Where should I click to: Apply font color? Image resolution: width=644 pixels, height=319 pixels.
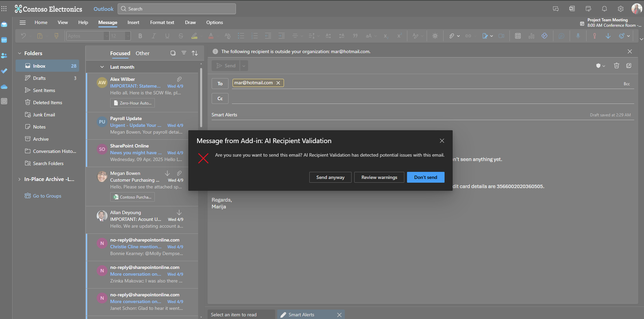tap(211, 36)
